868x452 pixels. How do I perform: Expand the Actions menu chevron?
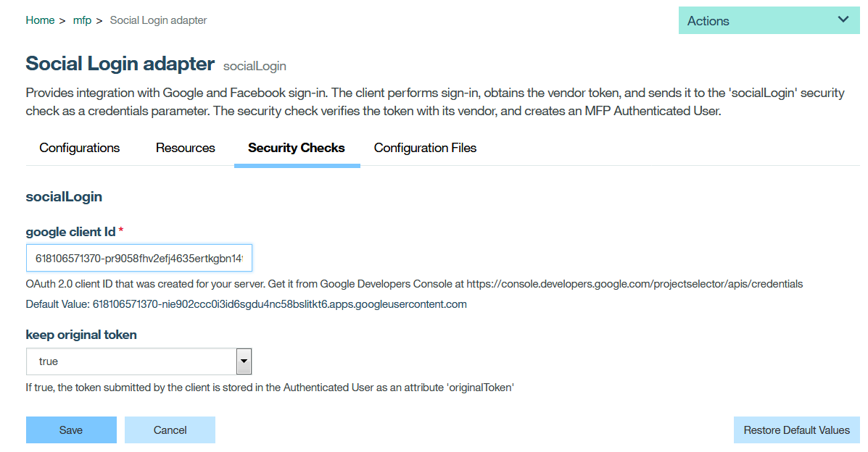pos(843,20)
